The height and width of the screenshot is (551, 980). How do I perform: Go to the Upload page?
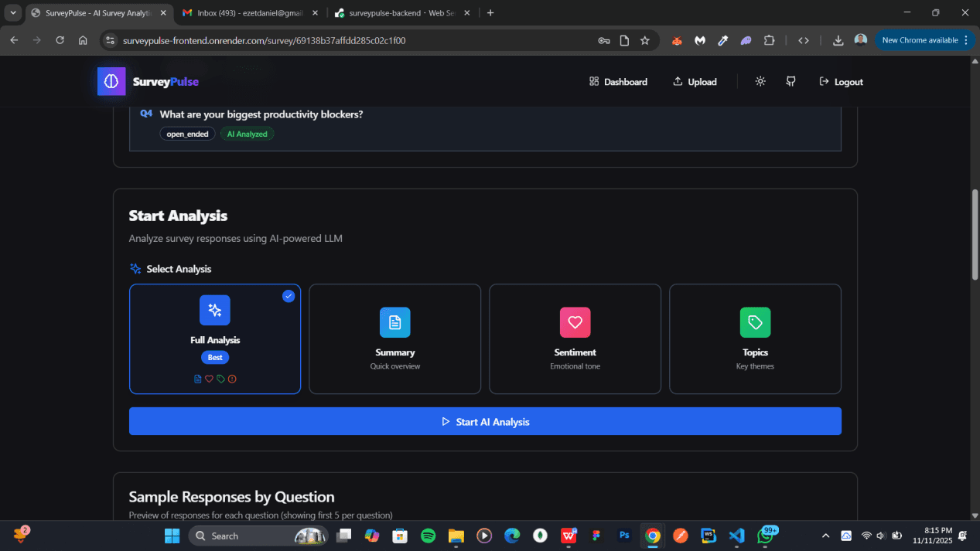(x=695, y=81)
